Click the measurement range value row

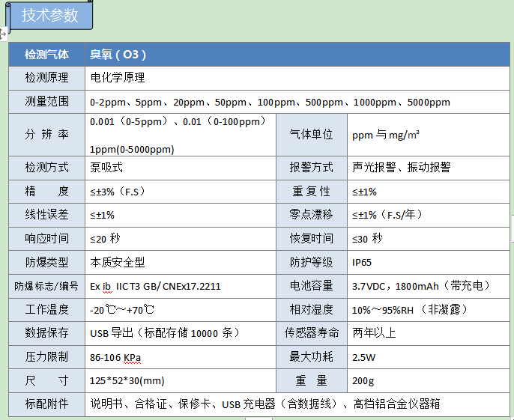click(270, 102)
